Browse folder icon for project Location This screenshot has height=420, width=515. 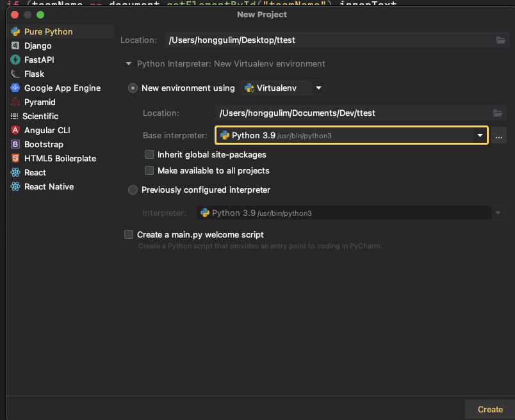[500, 40]
